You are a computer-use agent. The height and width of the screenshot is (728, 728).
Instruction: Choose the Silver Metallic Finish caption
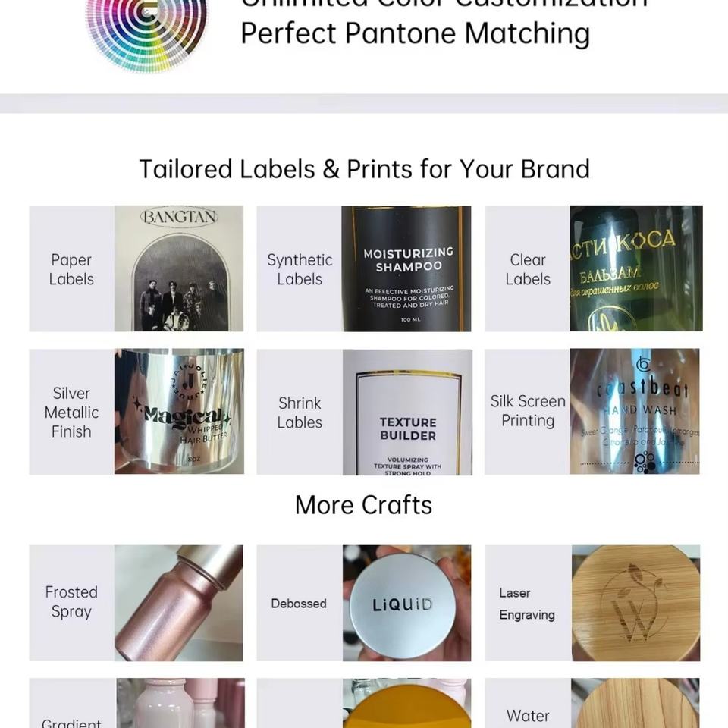[x=71, y=413]
